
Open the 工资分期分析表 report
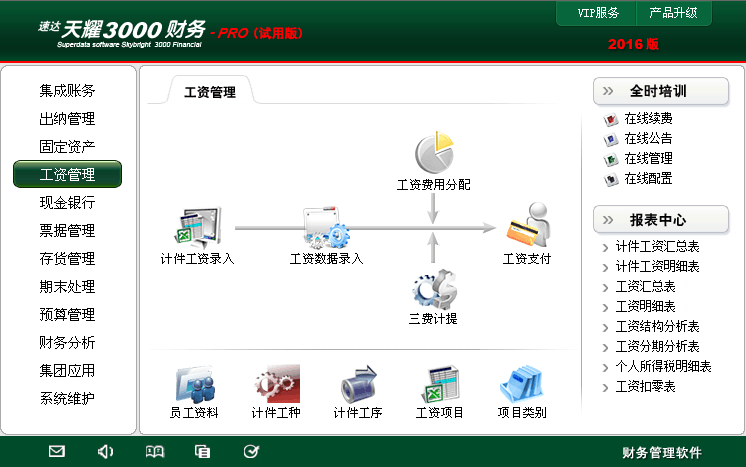tap(658, 346)
